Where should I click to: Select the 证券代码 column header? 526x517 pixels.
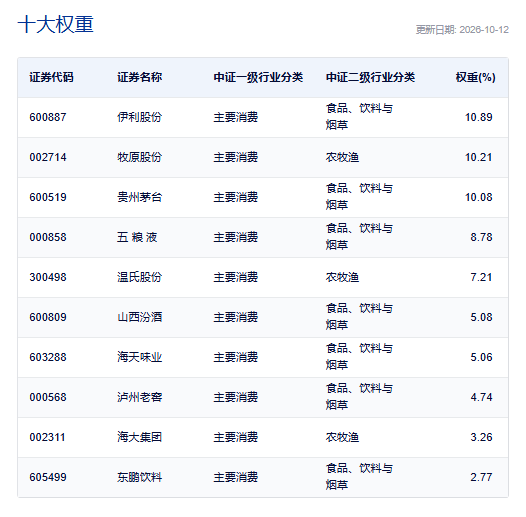[51, 77]
